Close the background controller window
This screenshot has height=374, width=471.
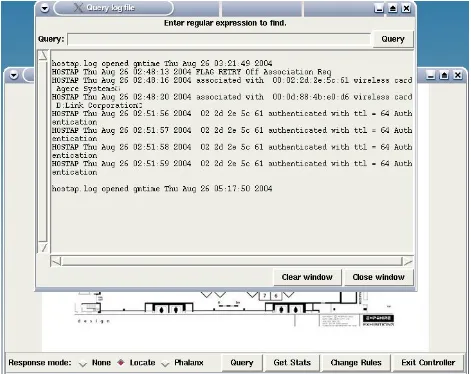pos(458,76)
